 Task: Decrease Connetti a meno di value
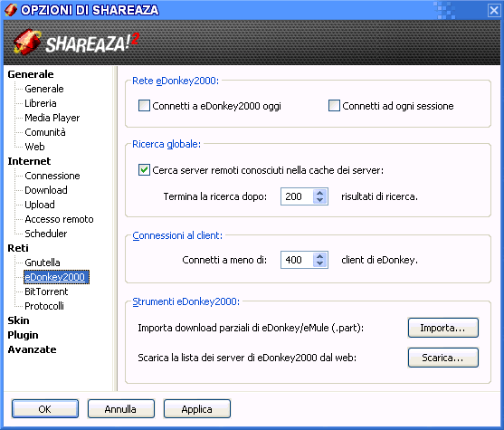coord(319,263)
